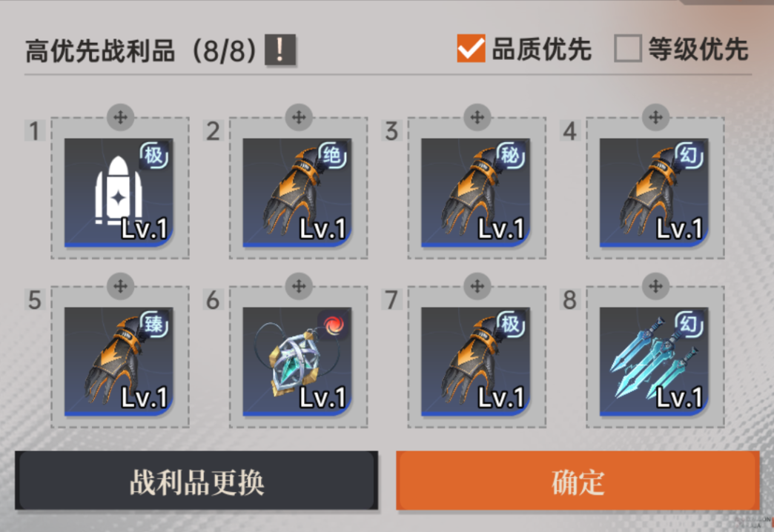
Task: Click the 战利品更换 button
Action: click(x=196, y=481)
